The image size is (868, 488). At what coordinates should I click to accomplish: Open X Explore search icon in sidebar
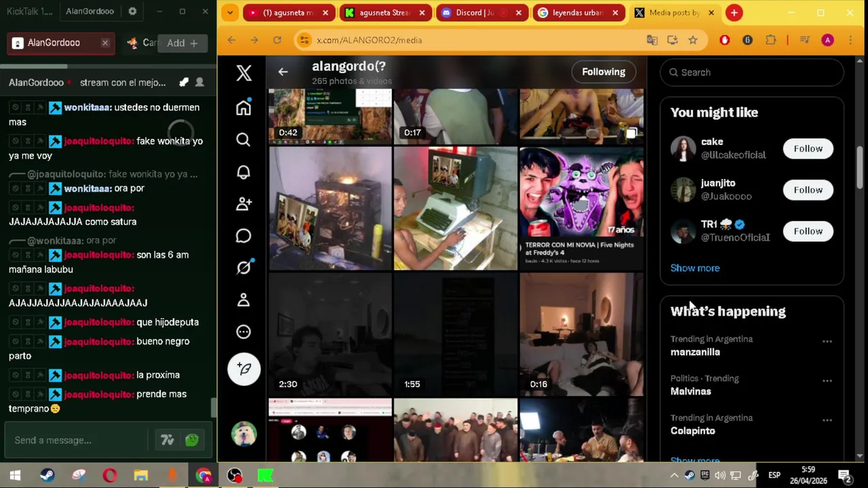tap(243, 140)
